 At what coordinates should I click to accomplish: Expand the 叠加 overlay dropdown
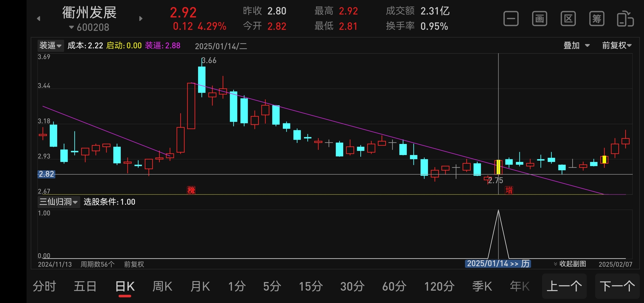tap(576, 45)
